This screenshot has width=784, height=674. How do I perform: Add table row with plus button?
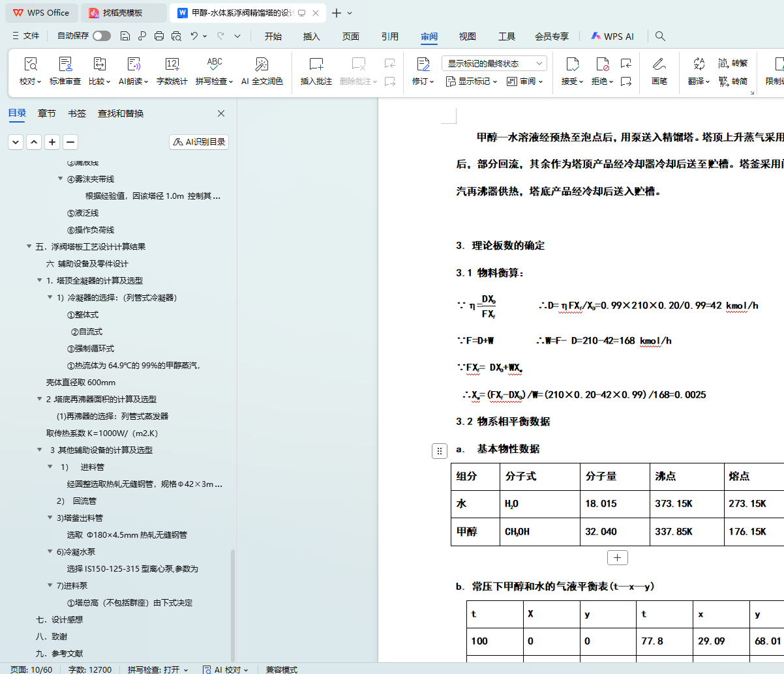pos(617,557)
